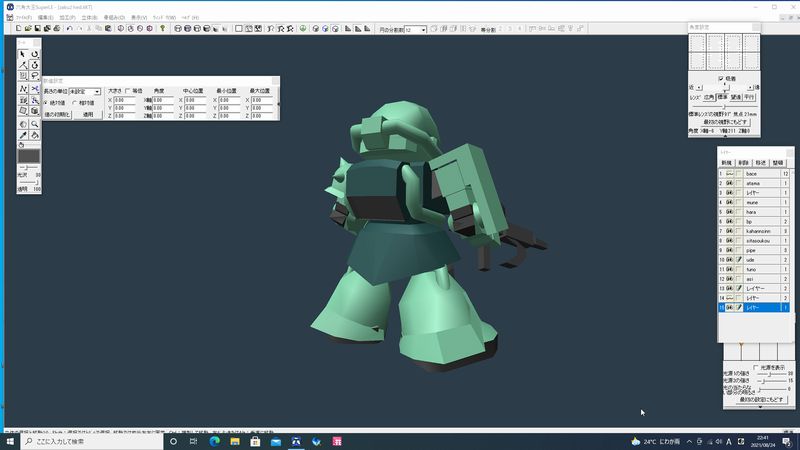Click the 遠 far stepper arrow
Screen dimensions: 800x450
(750, 88)
